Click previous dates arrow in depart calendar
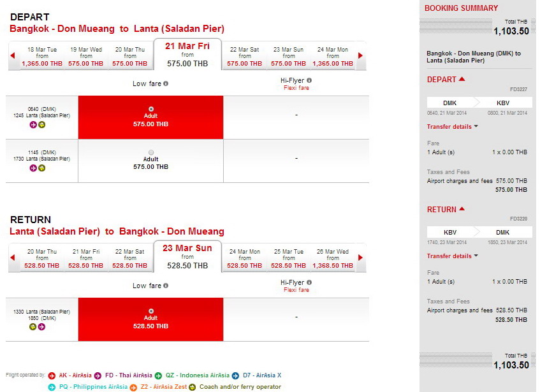This screenshot has width=540, height=392. click(13, 56)
